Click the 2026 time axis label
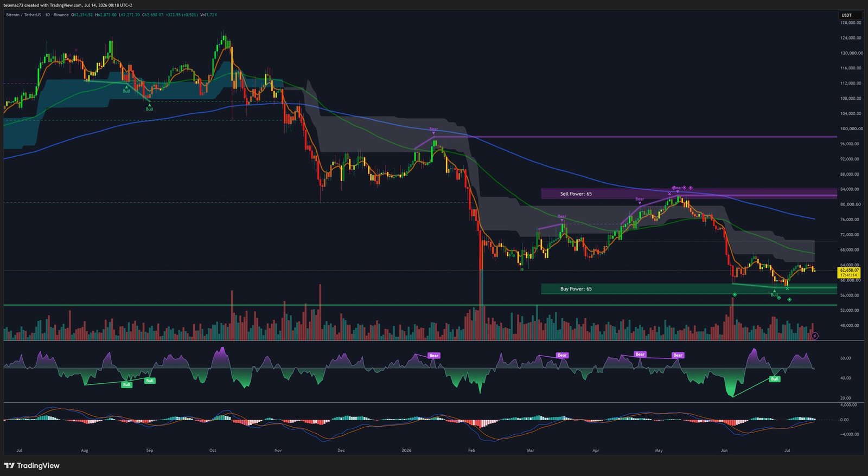This screenshot has width=868, height=476. 406,451
